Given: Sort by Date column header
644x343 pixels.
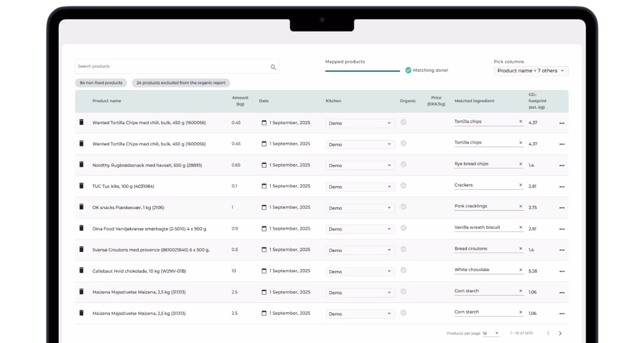Looking at the screenshot, I should [x=264, y=101].
